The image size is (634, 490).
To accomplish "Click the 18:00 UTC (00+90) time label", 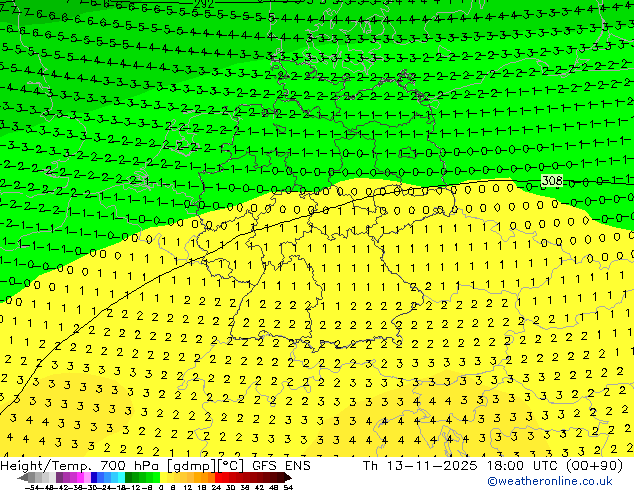I will click(x=555, y=466).
